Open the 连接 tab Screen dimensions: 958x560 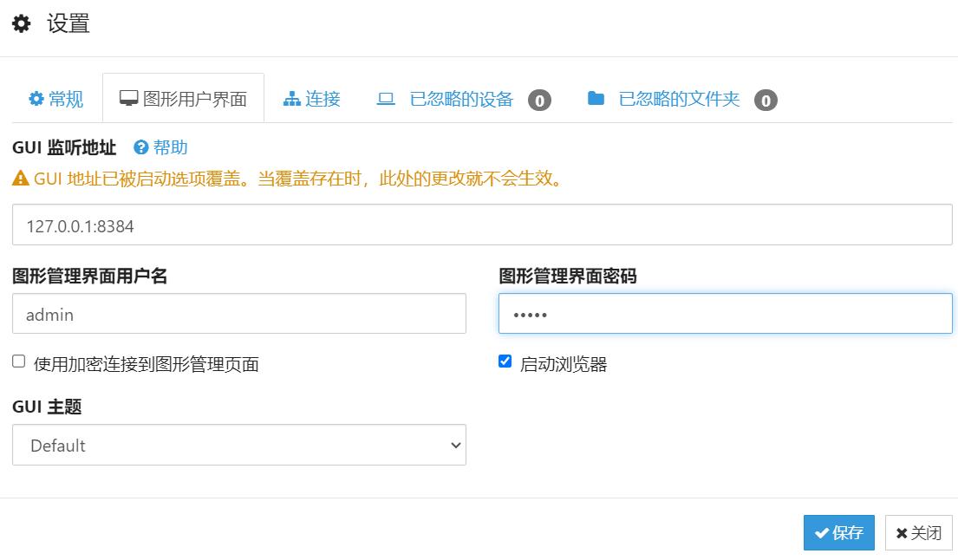(x=311, y=98)
